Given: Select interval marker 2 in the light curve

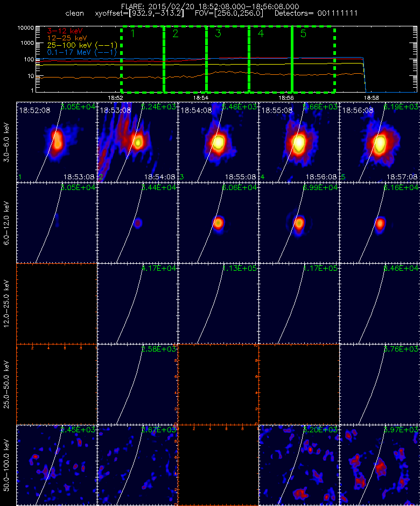Looking at the screenshot, I should click(176, 33).
